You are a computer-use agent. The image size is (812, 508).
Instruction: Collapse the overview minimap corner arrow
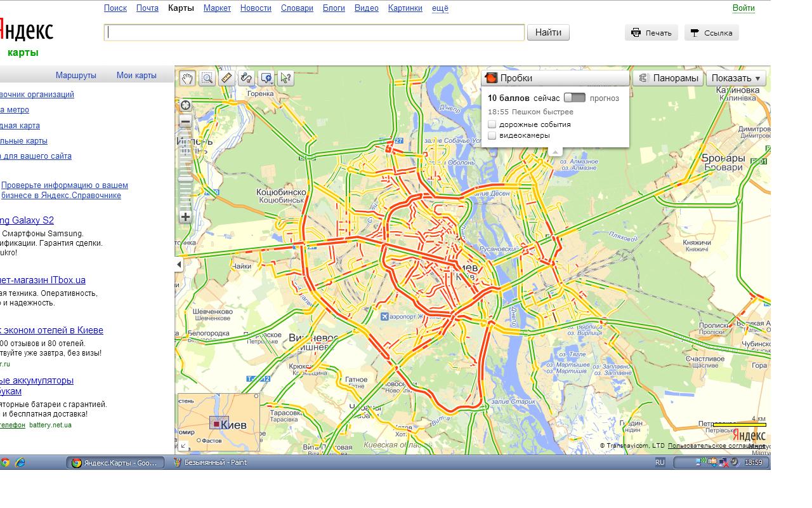(x=183, y=446)
